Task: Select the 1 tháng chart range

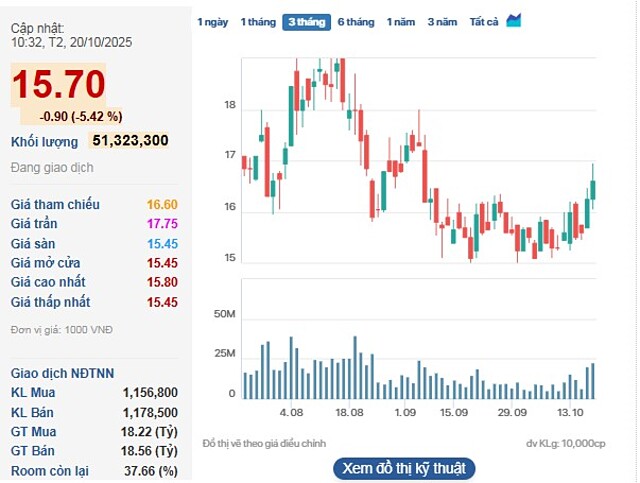Action: [x=257, y=21]
